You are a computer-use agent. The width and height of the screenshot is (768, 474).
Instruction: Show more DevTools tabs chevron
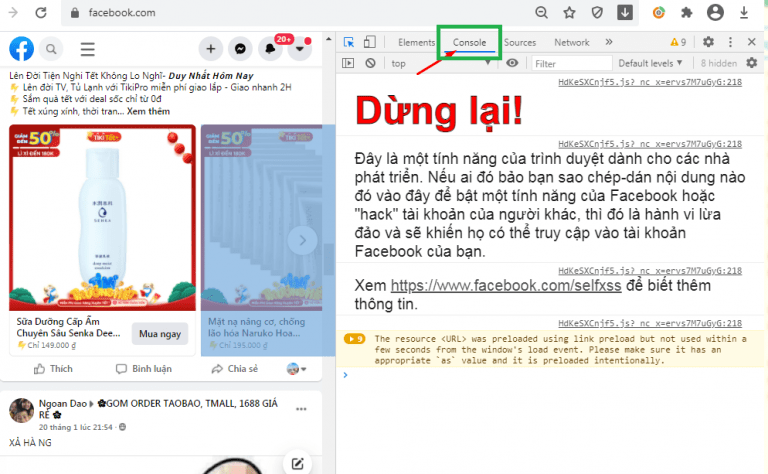(x=609, y=42)
